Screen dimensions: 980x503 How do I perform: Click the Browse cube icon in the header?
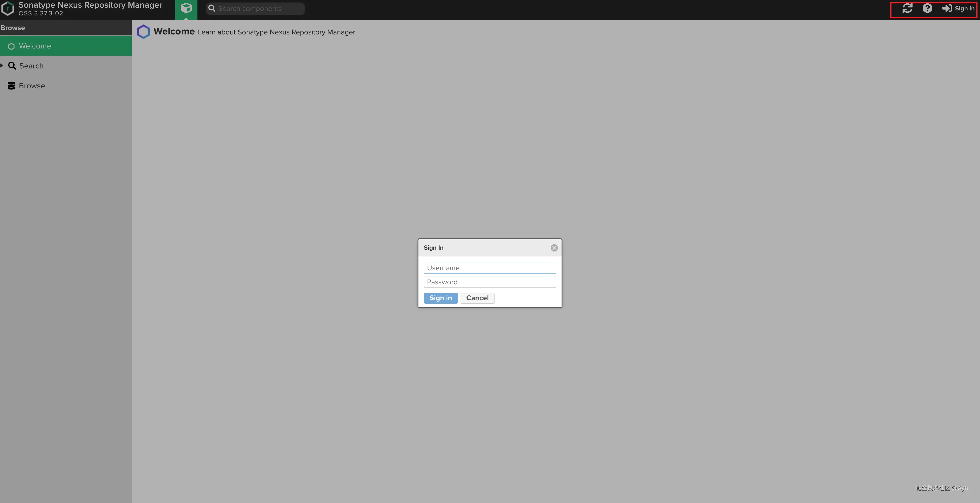[x=186, y=8]
